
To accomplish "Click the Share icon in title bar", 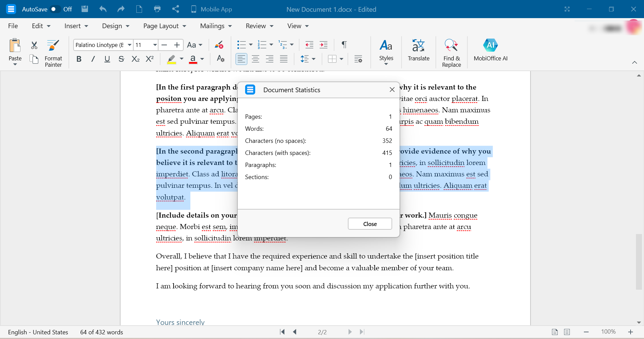I will point(176,9).
